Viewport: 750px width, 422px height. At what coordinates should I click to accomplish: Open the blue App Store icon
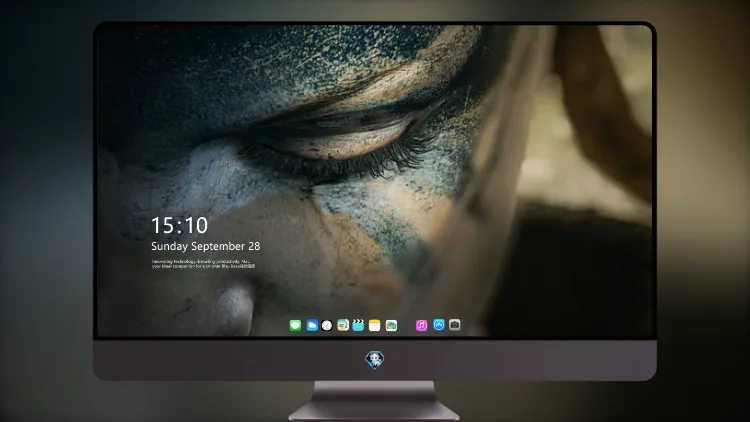(439, 325)
